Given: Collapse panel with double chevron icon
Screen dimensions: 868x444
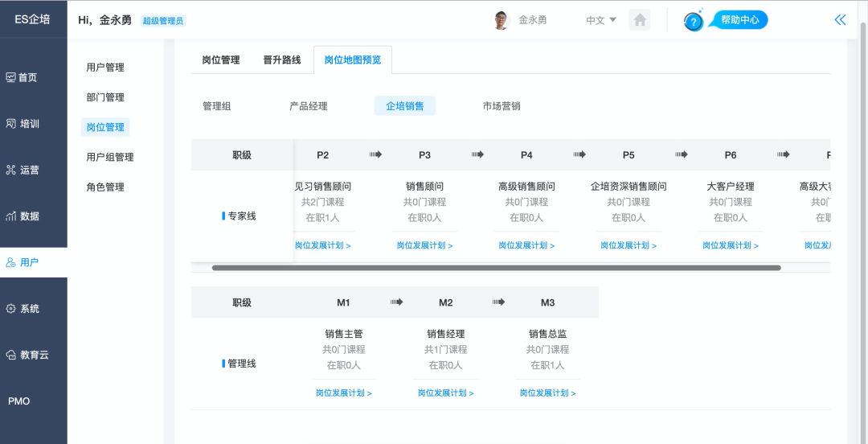Looking at the screenshot, I should coord(841,20).
